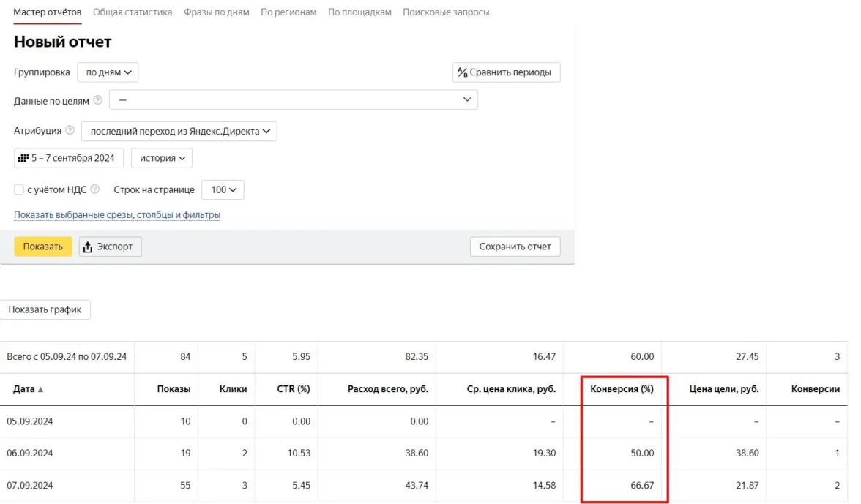Image resolution: width=861 pixels, height=504 pixels.
Task: Click help icon next to Данные по целям
Action: click(98, 101)
